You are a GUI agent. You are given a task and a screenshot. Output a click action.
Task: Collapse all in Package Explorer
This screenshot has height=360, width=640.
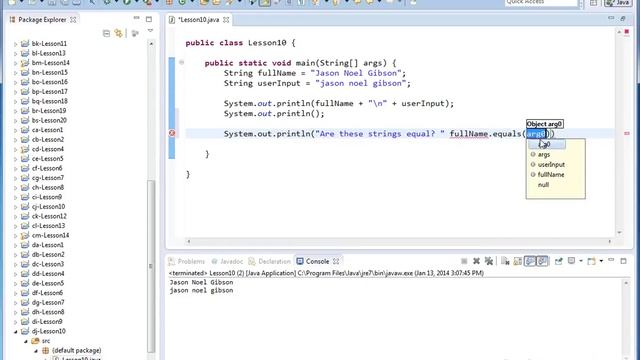[x=106, y=33]
